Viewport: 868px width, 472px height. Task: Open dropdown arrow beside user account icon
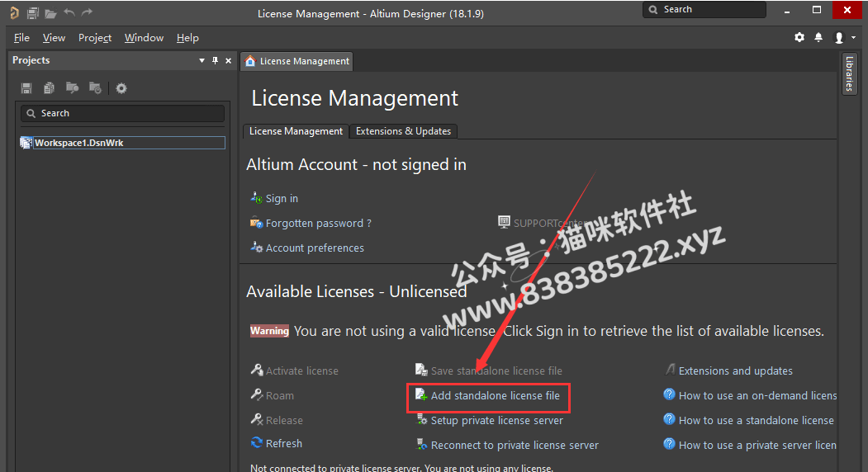tap(854, 38)
